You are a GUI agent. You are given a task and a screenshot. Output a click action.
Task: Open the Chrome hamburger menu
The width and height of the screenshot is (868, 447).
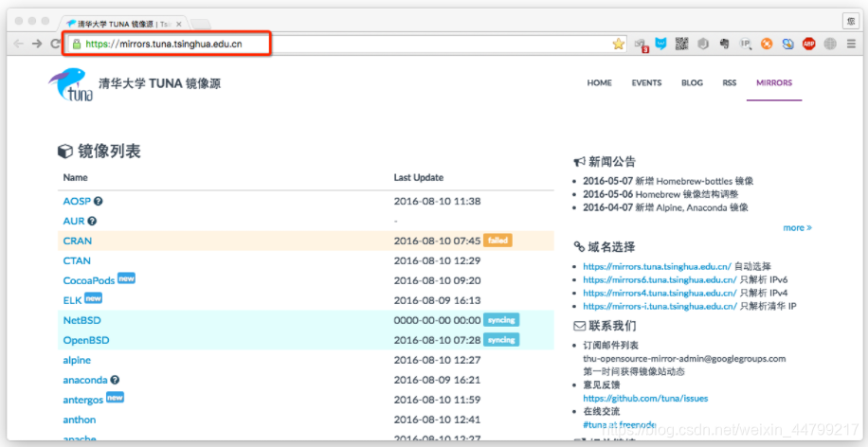(851, 44)
